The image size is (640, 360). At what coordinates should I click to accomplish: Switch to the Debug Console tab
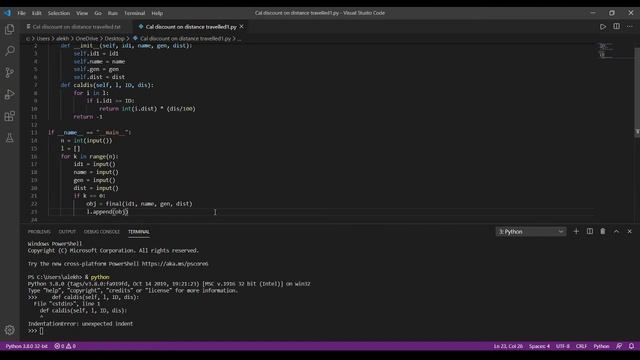tap(102, 231)
